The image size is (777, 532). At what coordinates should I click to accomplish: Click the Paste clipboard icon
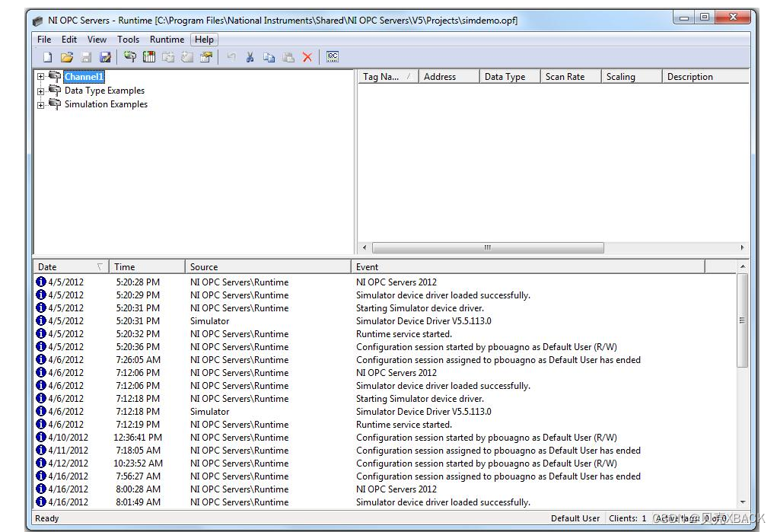[288, 57]
